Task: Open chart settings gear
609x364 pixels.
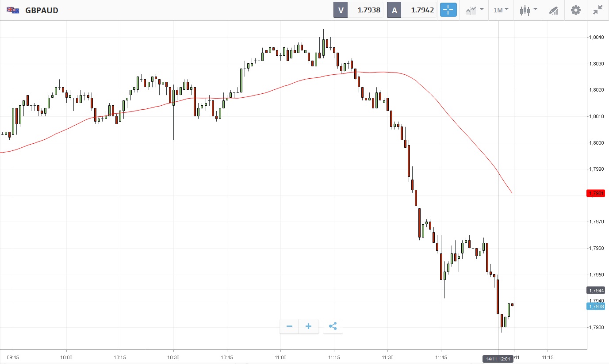Action: [575, 10]
